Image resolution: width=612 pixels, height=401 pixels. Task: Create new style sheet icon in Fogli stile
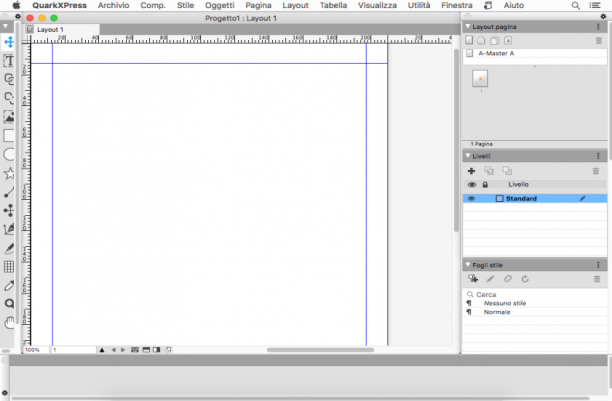(473, 279)
